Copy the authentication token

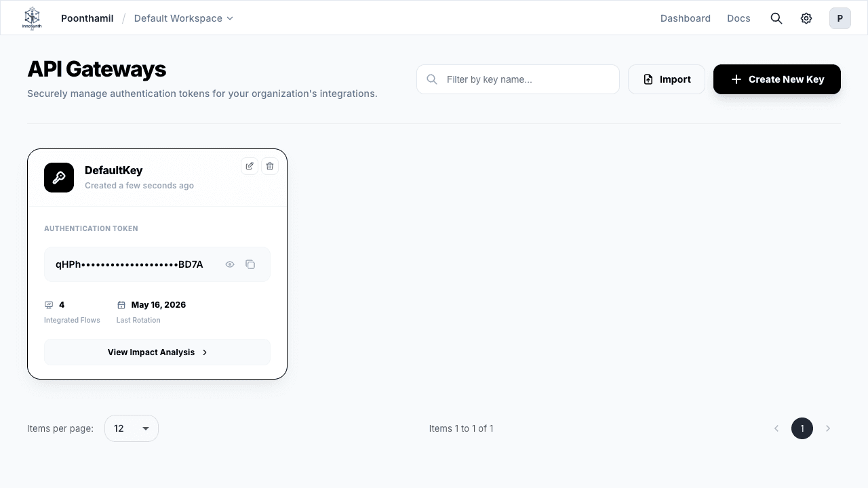tap(250, 264)
